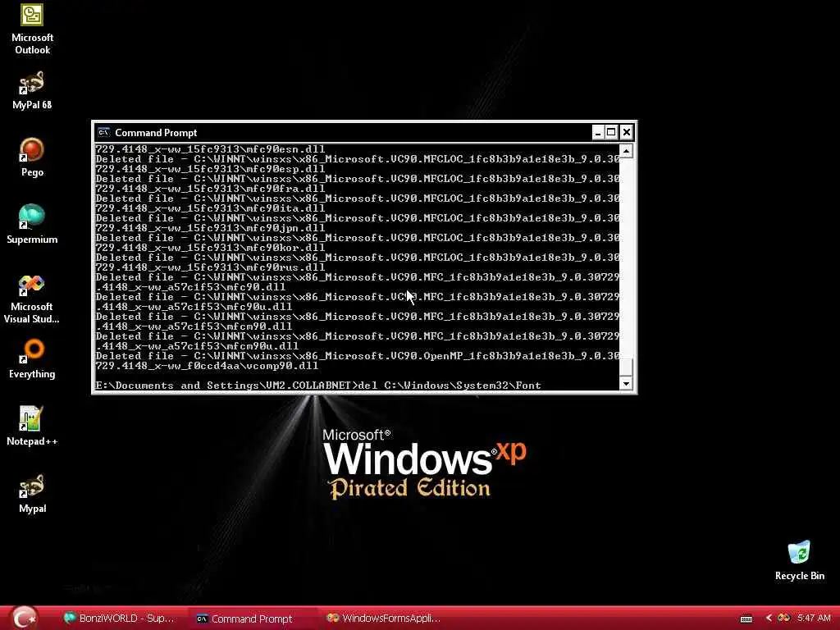The image size is (840, 630).
Task: Select the Pego desktop shortcut
Action: click(32, 157)
